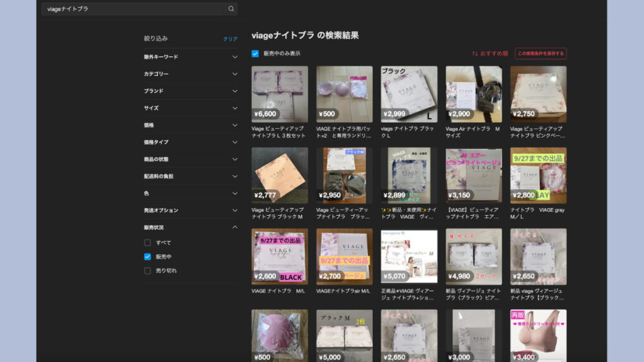Open the ¥5,070 正規品 item thumbnail
The width and height of the screenshot is (644, 362).
(409, 257)
